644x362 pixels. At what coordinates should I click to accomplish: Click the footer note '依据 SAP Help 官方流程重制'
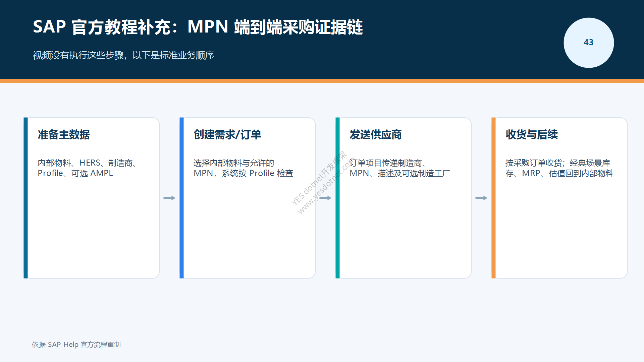[76, 345]
